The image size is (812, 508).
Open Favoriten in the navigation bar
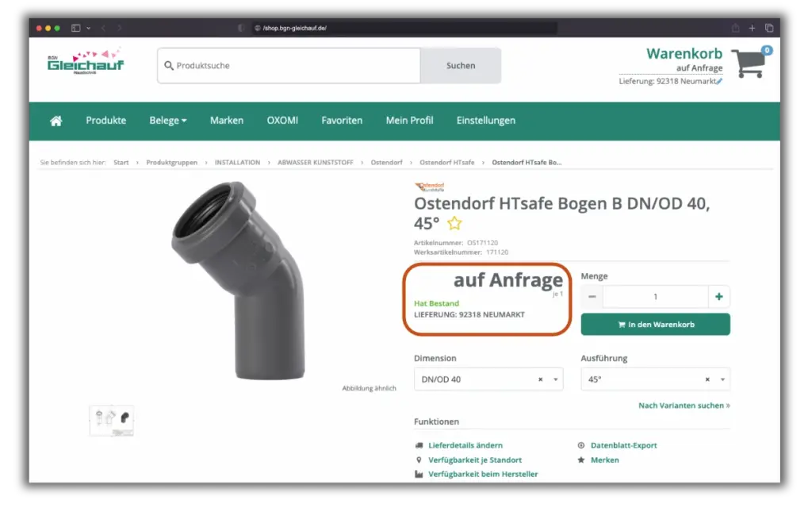click(x=342, y=121)
